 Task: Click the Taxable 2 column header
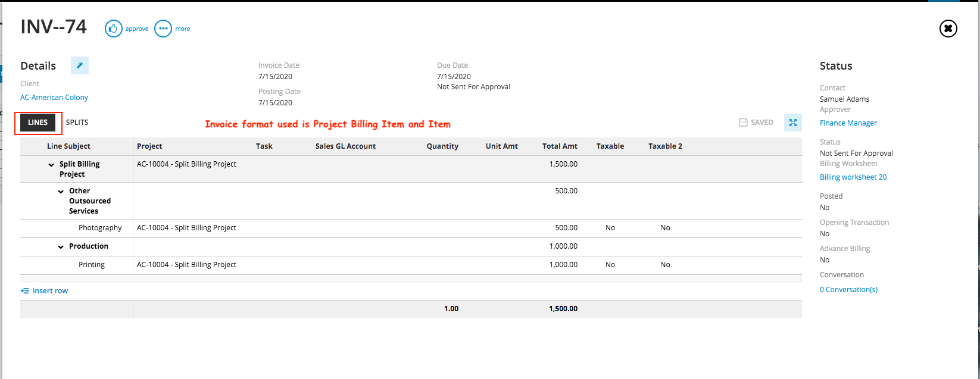pos(666,146)
